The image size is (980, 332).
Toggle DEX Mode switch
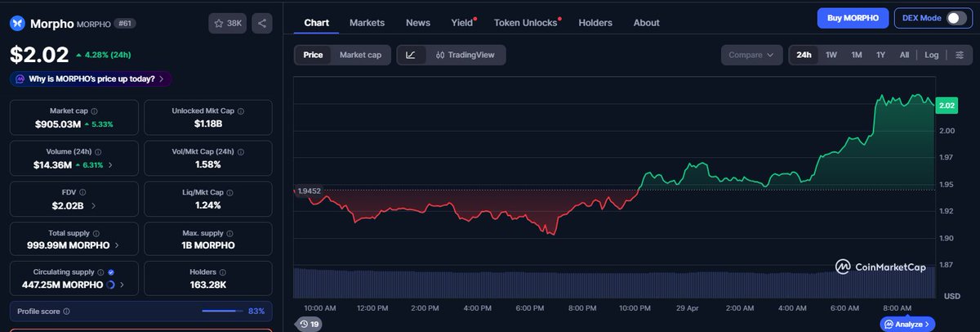(x=956, y=18)
